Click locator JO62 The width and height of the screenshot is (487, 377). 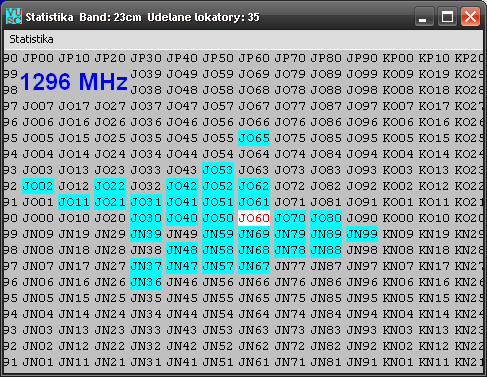click(x=254, y=186)
